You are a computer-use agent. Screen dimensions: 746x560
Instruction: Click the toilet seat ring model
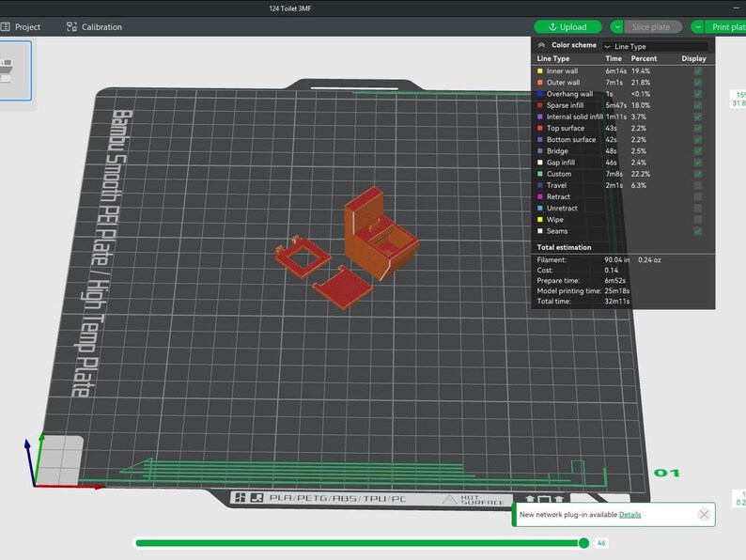coord(302,257)
